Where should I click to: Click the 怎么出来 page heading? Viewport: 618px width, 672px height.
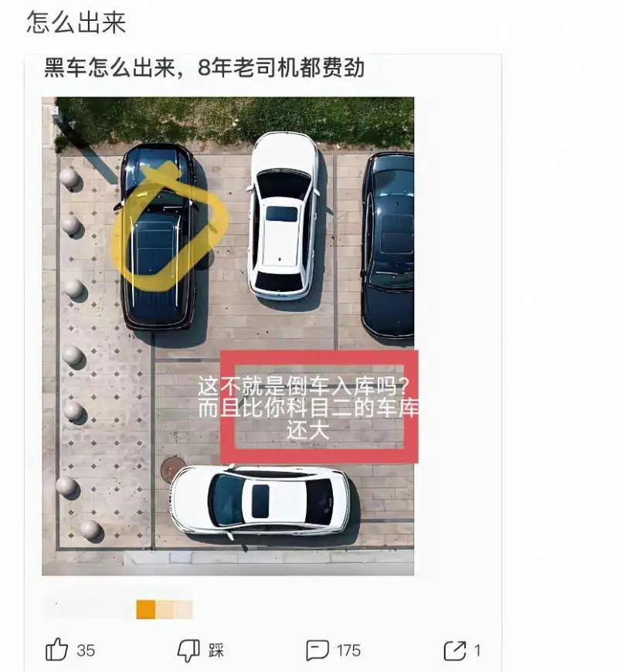pyautogui.click(x=76, y=22)
